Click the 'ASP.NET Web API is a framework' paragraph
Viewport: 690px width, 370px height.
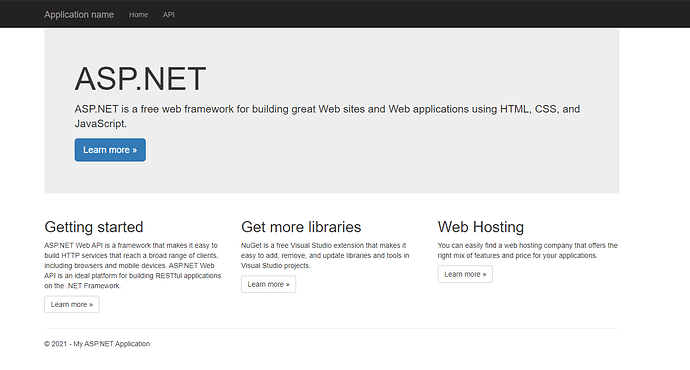click(132, 266)
